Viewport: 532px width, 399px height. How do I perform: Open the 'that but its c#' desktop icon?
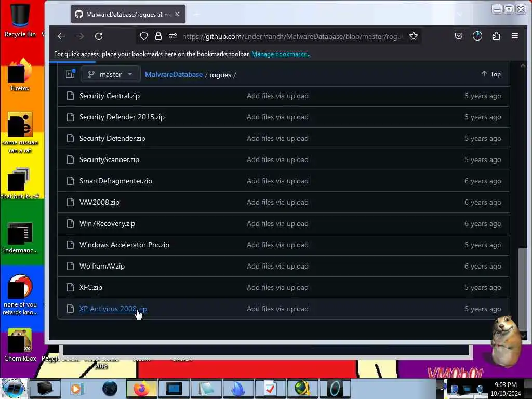[20, 183]
